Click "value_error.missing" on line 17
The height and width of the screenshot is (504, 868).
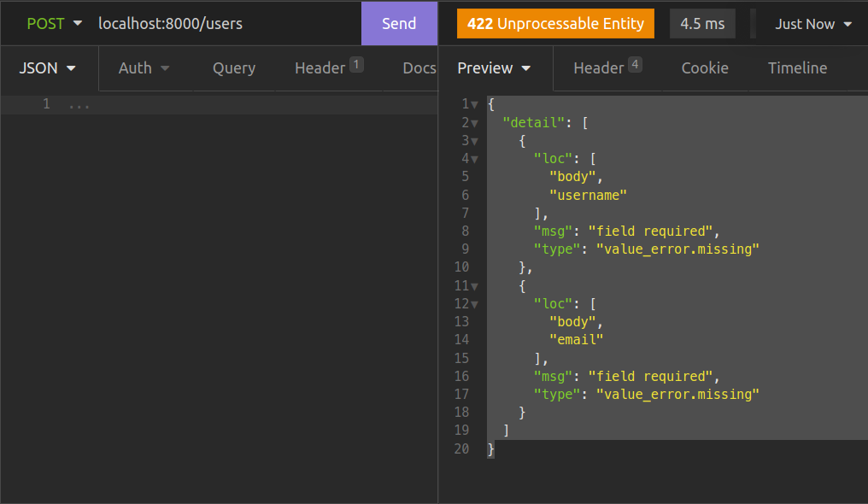click(x=677, y=394)
